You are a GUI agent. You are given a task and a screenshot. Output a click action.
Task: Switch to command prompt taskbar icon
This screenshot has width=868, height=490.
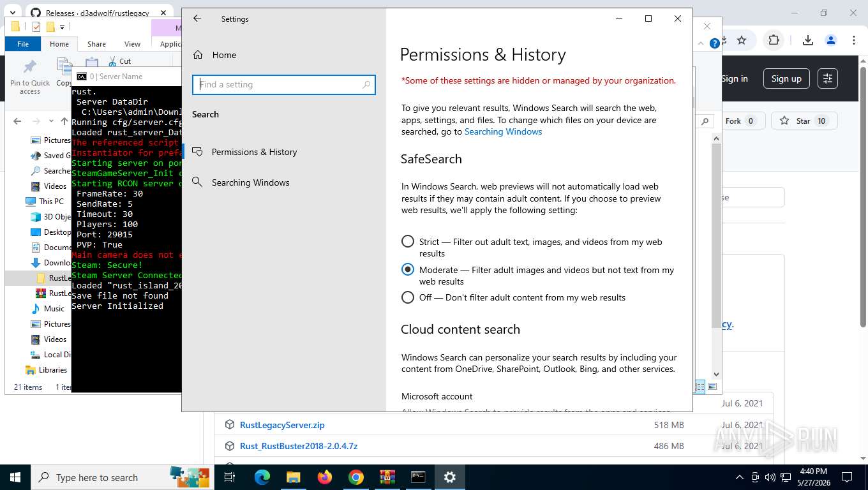(418, 477)
